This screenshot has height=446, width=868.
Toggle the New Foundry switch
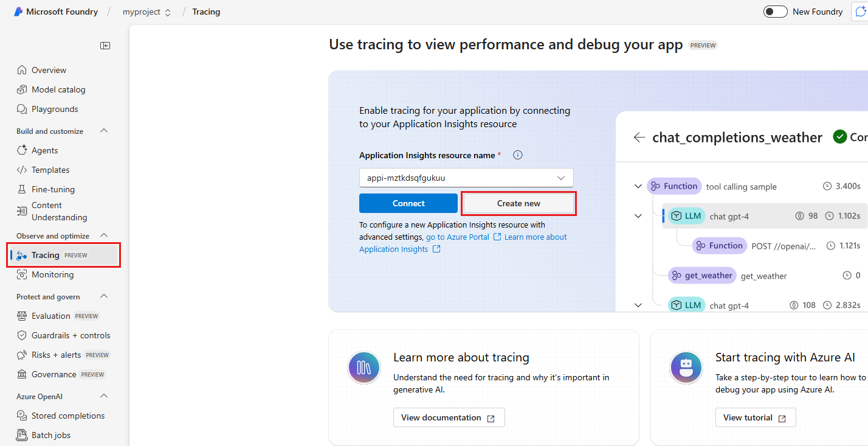(x=775, y=11)
